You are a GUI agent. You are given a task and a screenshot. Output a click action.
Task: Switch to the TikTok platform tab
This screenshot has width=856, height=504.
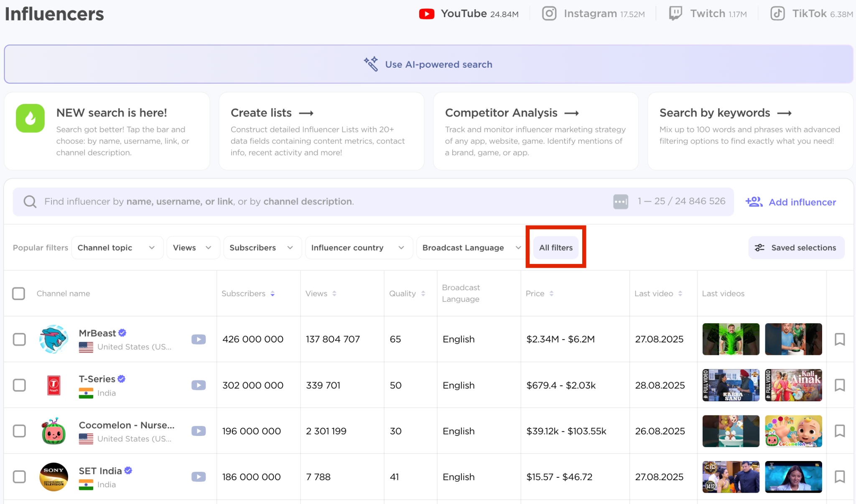[811, 14]
